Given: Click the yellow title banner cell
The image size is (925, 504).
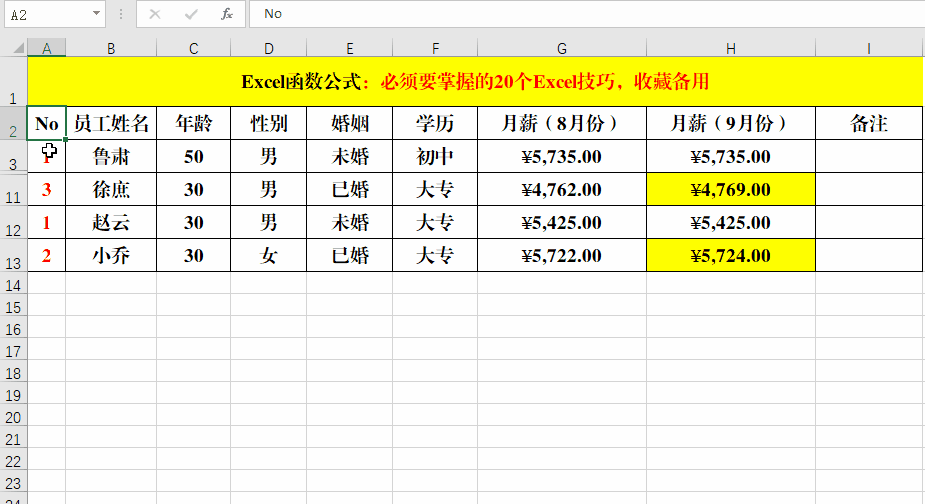Looking at the screenshot, I should [x=475, y=81].
